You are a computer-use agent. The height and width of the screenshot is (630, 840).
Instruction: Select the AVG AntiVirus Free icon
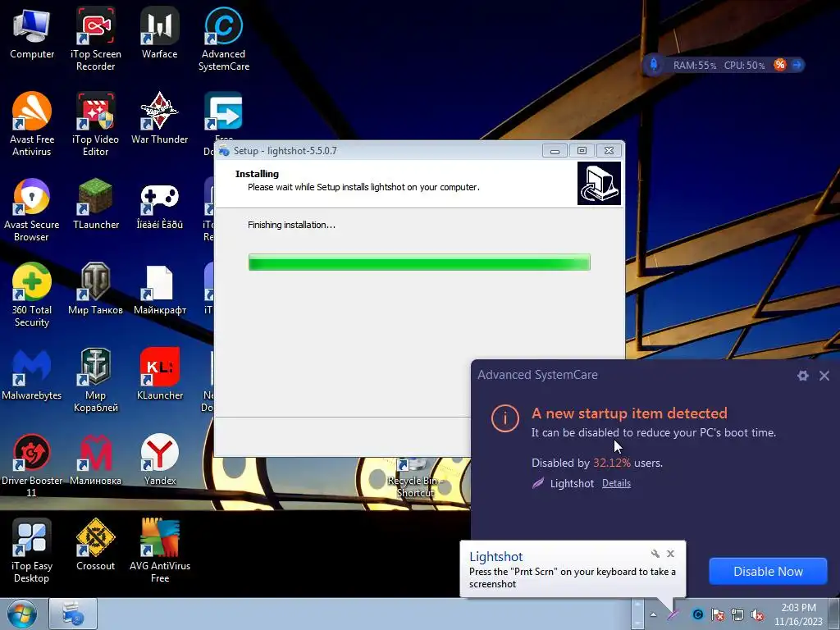coord(159,550)
